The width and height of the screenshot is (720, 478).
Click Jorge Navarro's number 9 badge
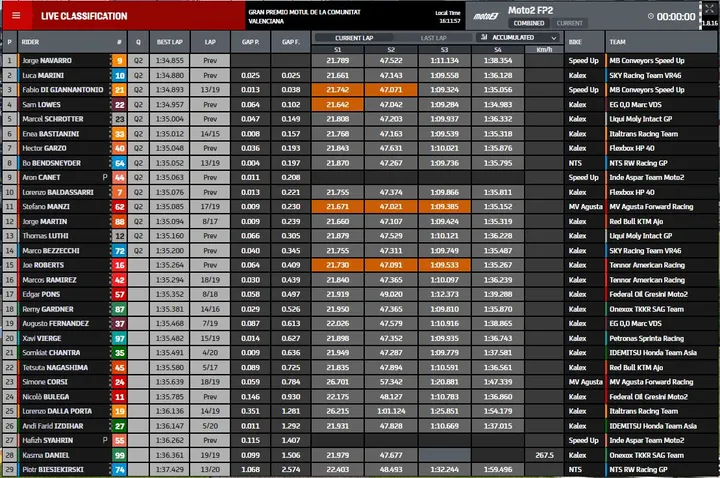119,61
